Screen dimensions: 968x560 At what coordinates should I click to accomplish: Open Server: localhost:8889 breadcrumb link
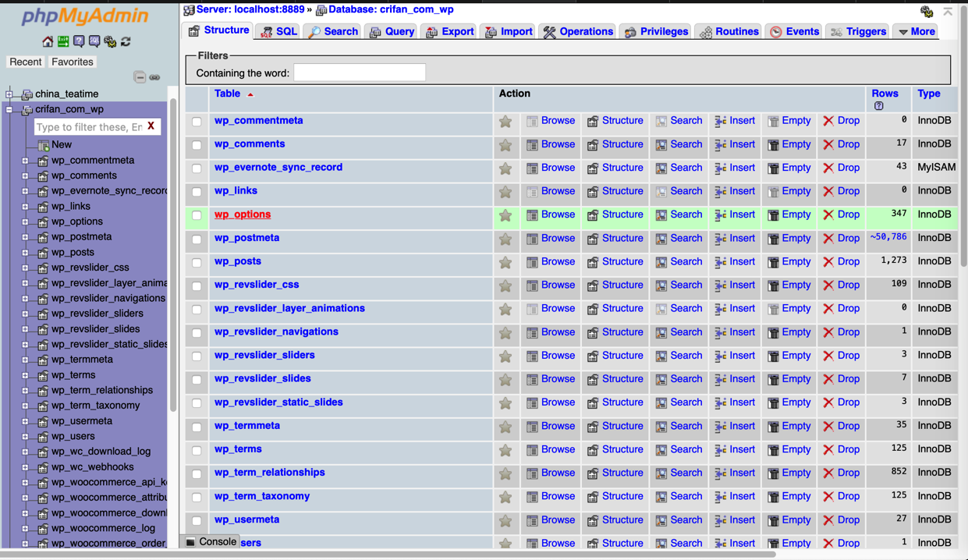click(250, 9)
